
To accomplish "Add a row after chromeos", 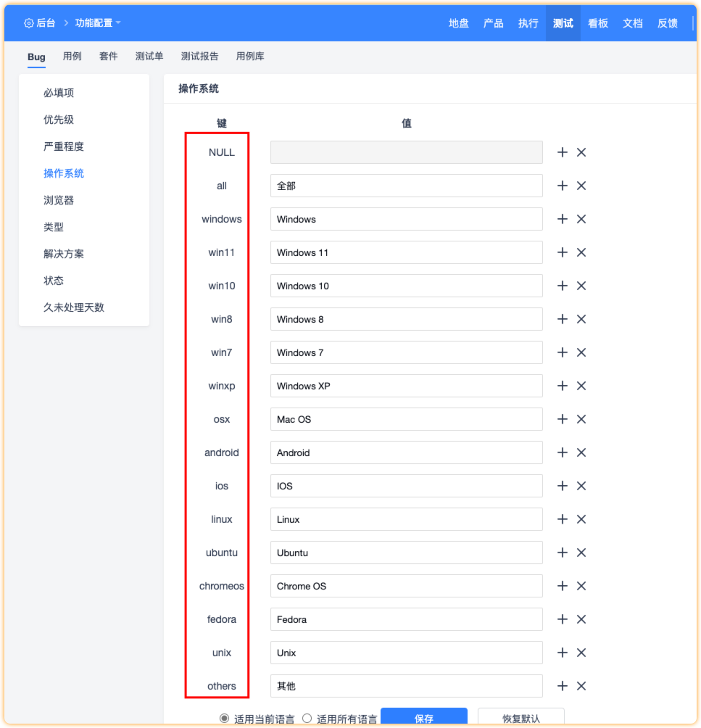I will pyautogui.click(x=563, y=587).
